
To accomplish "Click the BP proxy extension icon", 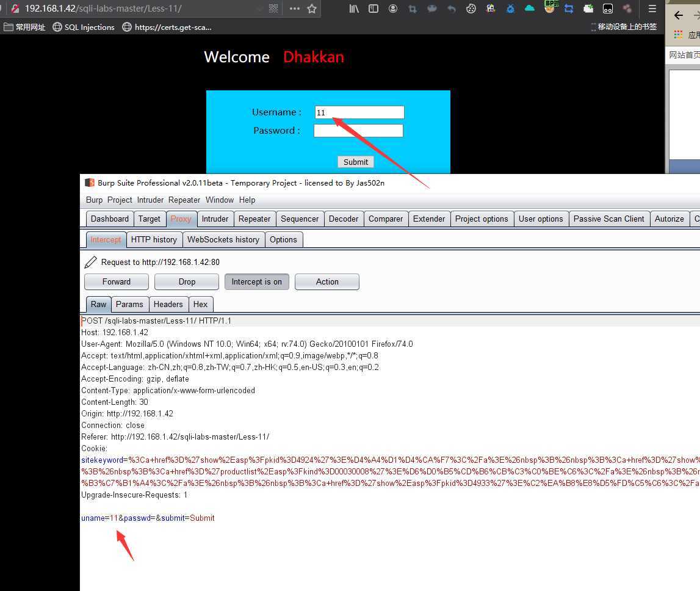I will [x=549, y=7].
